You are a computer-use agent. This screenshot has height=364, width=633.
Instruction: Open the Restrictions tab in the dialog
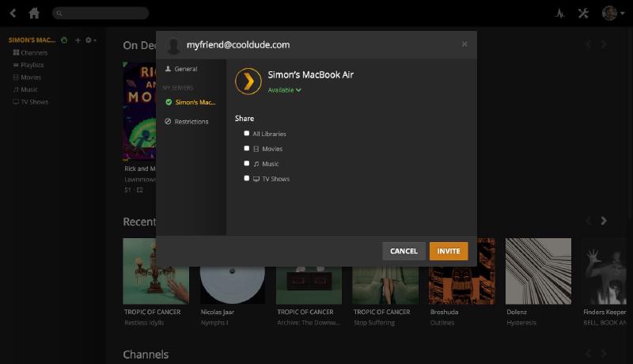187,122
